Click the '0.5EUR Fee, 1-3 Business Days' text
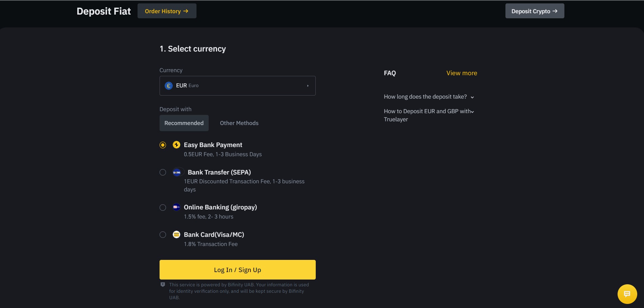644x308 pixels. (223, 155)
